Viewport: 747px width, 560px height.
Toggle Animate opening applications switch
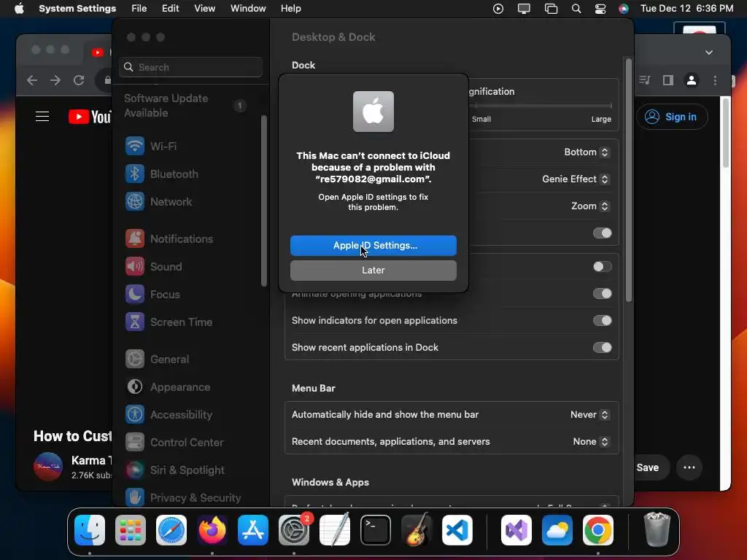(602, 293)
